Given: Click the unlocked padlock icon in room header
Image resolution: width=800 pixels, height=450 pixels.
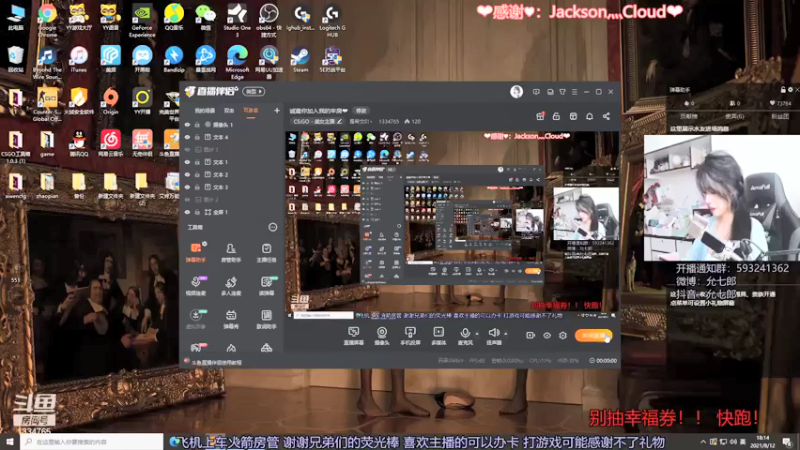Looking at the screenshot, I should (556, 116).
